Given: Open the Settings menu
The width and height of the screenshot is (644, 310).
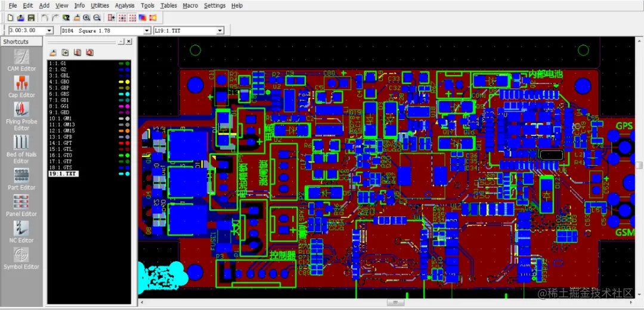Looking at the screenshot, I should tap(215, 6).
